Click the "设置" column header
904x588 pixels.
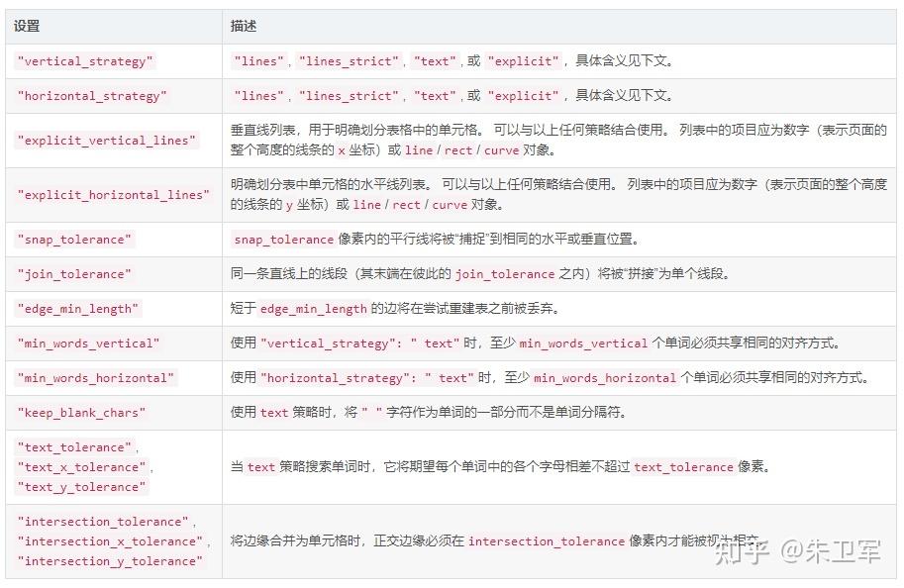28,27
